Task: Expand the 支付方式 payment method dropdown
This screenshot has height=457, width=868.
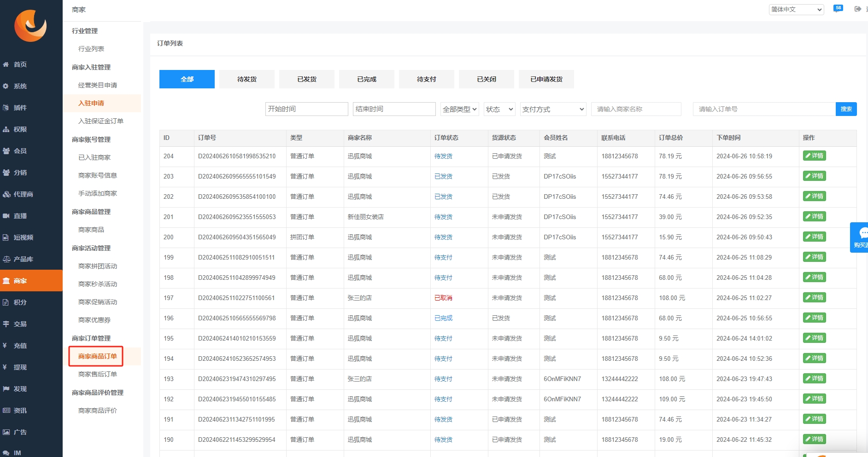Action: (x=553, y=109)
